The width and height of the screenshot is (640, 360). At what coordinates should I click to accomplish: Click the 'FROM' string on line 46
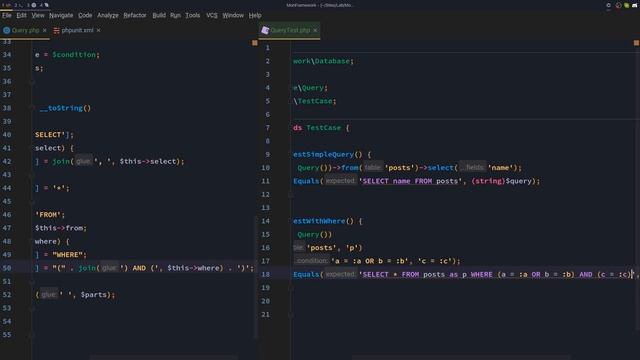tap(48, 215)
